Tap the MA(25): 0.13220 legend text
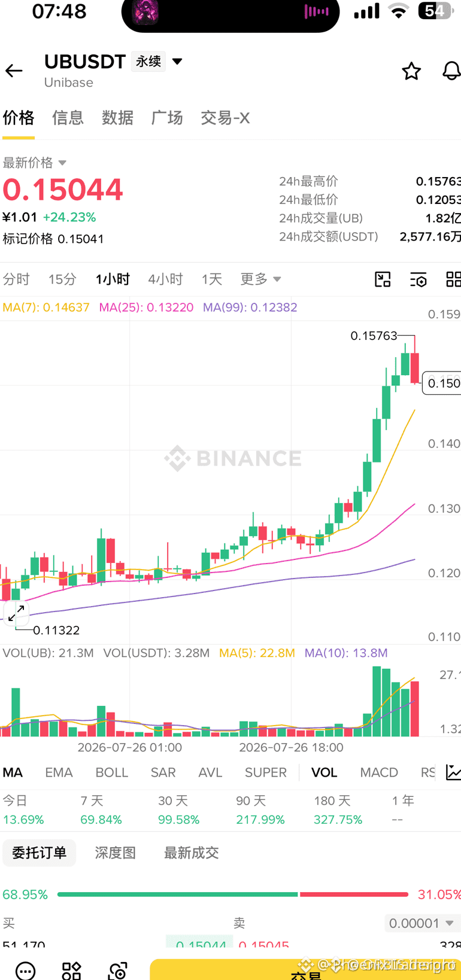This screenshot has height=980, width=461. 146,308
